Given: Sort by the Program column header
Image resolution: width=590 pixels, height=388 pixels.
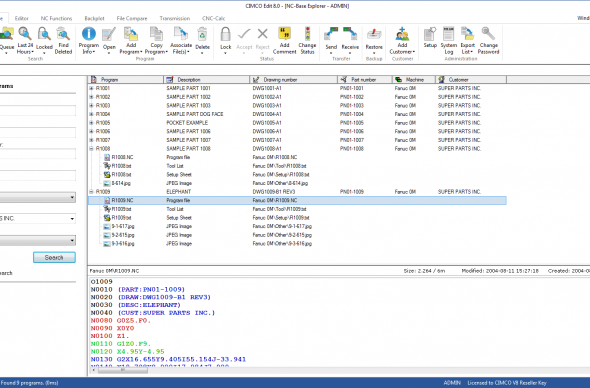Looking at the screenshot, I should [x=126, y=79].
